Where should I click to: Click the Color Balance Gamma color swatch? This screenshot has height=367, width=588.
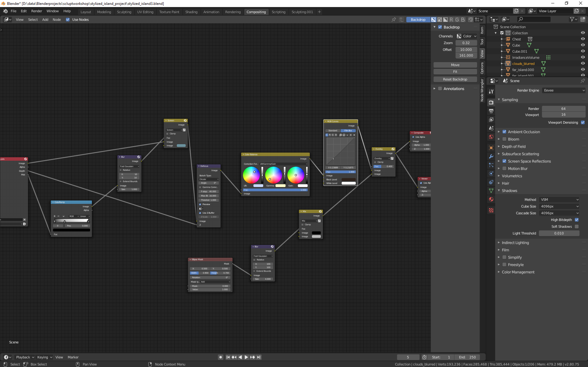tap(280, 185)
